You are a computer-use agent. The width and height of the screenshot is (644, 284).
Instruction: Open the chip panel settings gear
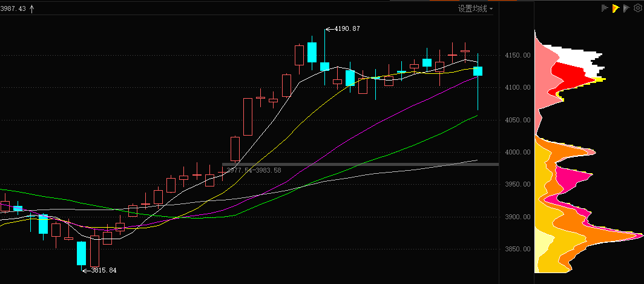[637, 8]
